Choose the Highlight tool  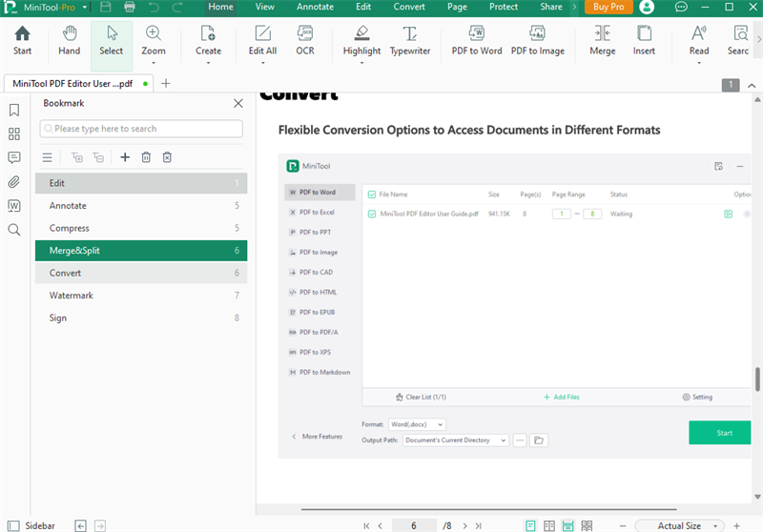[x=361, y=41]
